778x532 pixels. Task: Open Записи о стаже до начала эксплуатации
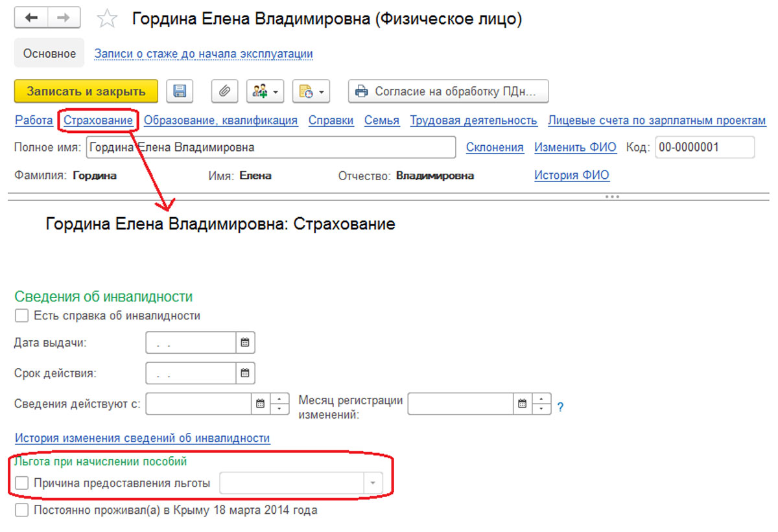204,54
